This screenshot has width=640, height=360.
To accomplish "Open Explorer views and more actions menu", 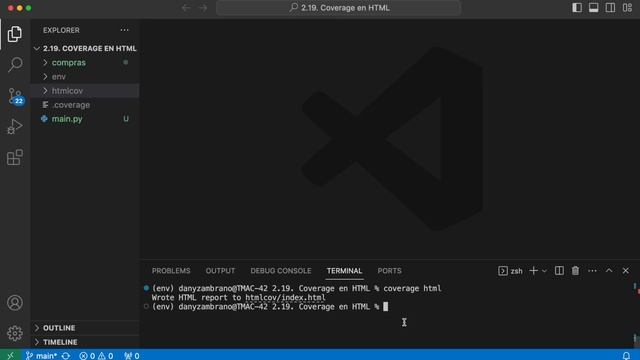I will [x=124, y=30].
